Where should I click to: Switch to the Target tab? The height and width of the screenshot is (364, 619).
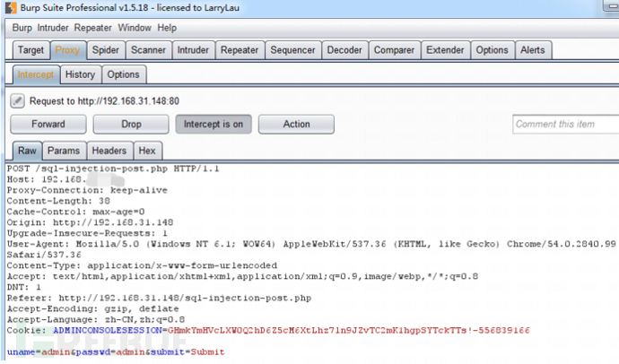point(31,50)
